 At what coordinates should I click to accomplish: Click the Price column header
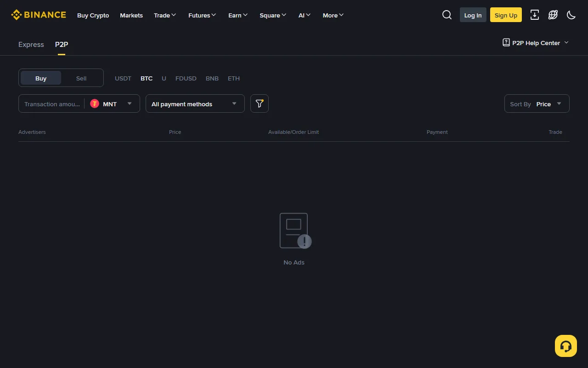coord(175,132)
